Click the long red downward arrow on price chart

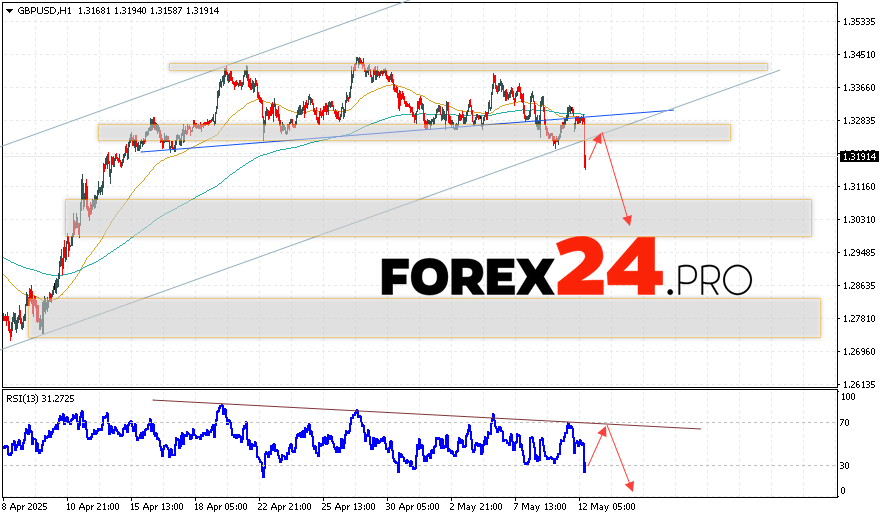tap(616, 180)
